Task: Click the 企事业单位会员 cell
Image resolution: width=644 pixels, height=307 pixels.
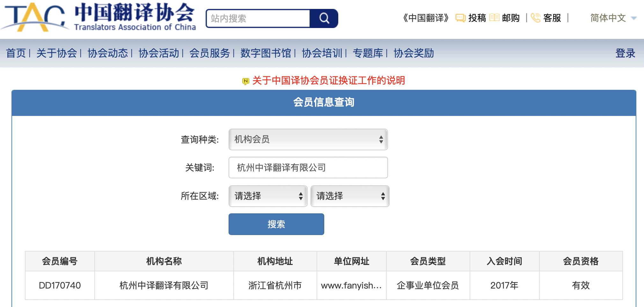Action: 428,285
